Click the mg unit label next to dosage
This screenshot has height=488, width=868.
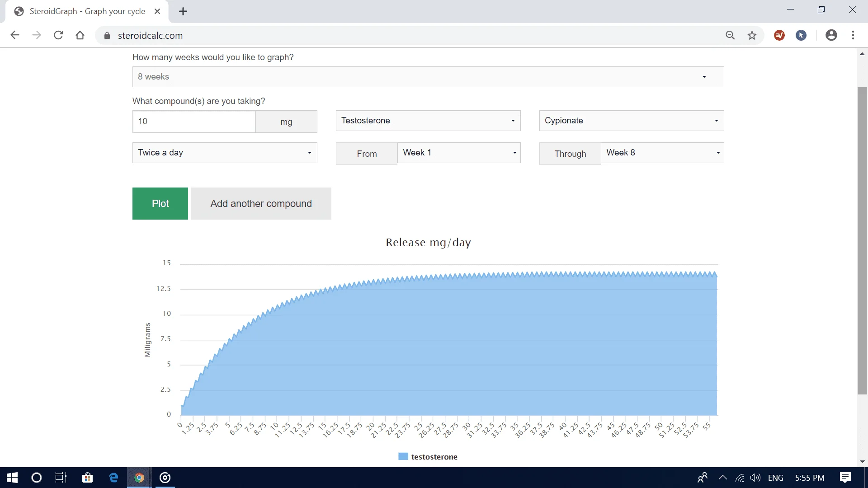click(x=287, y=122)
